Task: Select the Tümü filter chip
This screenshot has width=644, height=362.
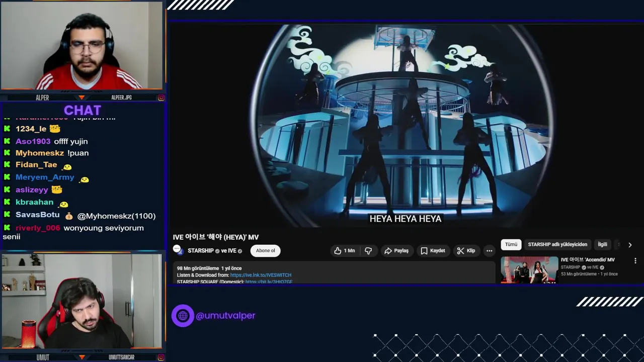Action: click(x=511, y=244)
